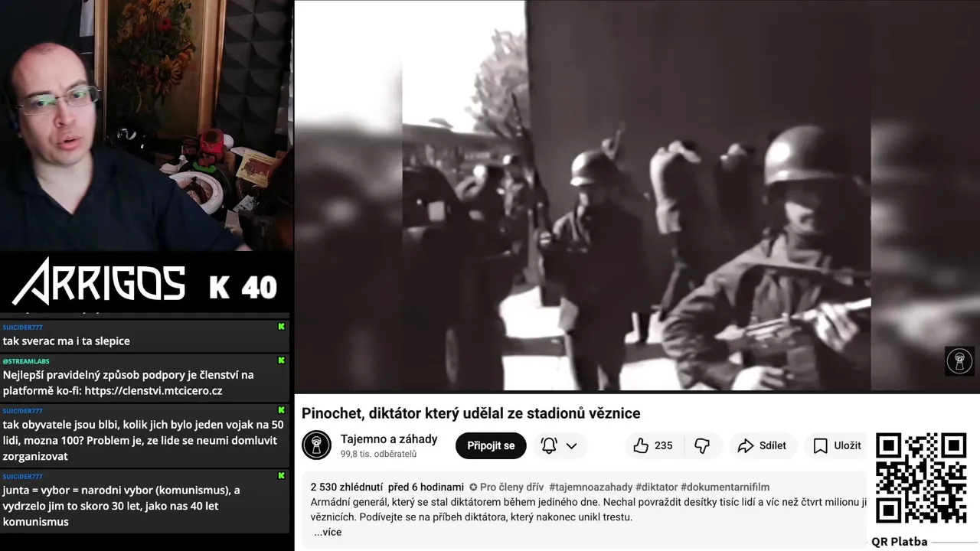Image resolution: width=980 pixels, height=551 pixels.
Task: Click the video player to pause playback
Action: pos(637,196)
